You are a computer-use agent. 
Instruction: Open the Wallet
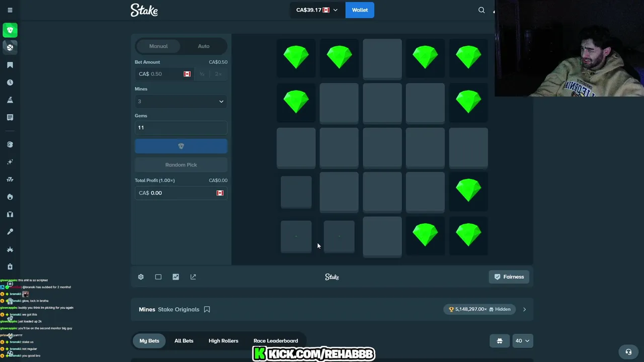pyautogui.click(x=360, y=10)
